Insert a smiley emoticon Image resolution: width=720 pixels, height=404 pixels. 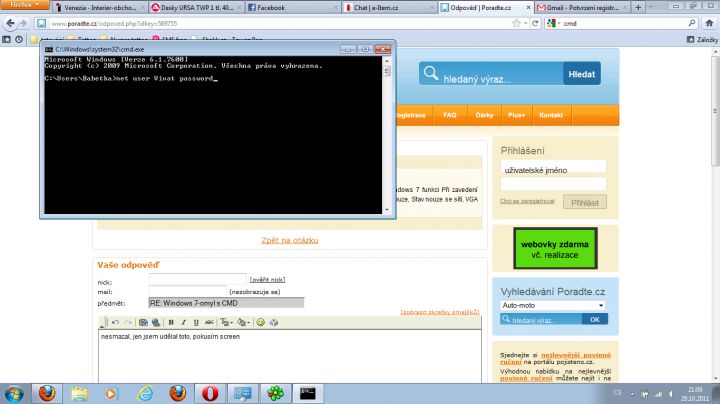tap(260, 322)
